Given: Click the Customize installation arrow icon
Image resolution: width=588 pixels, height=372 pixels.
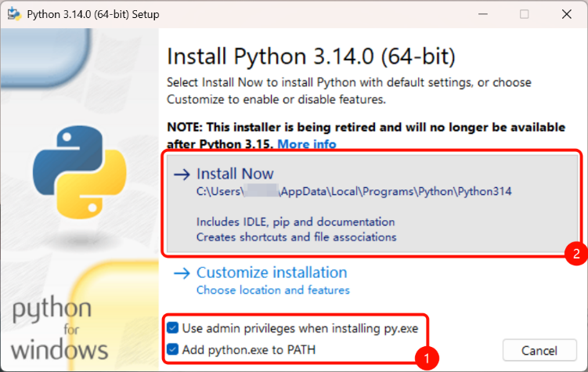Looking at the screenshot, I should 182,273.
